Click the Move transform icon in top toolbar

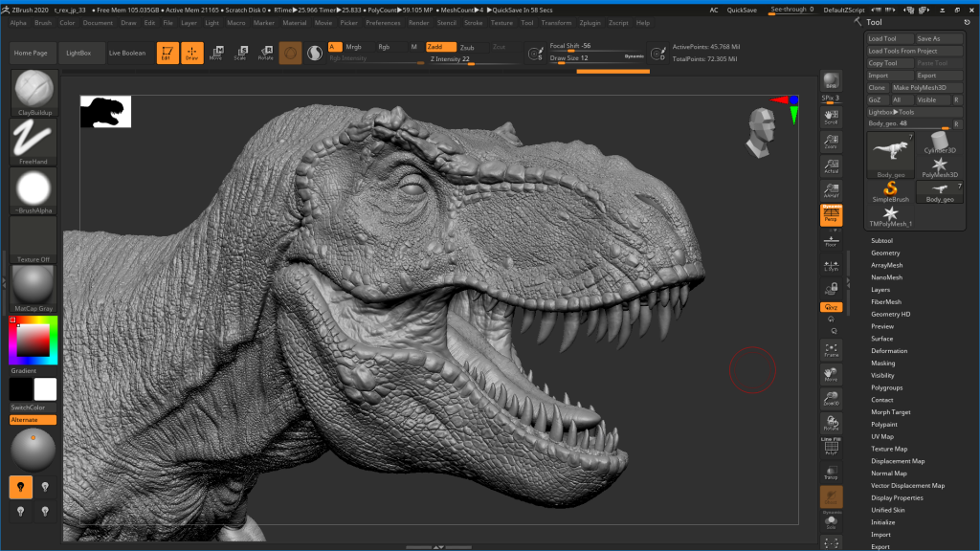[x=216, y=54]
